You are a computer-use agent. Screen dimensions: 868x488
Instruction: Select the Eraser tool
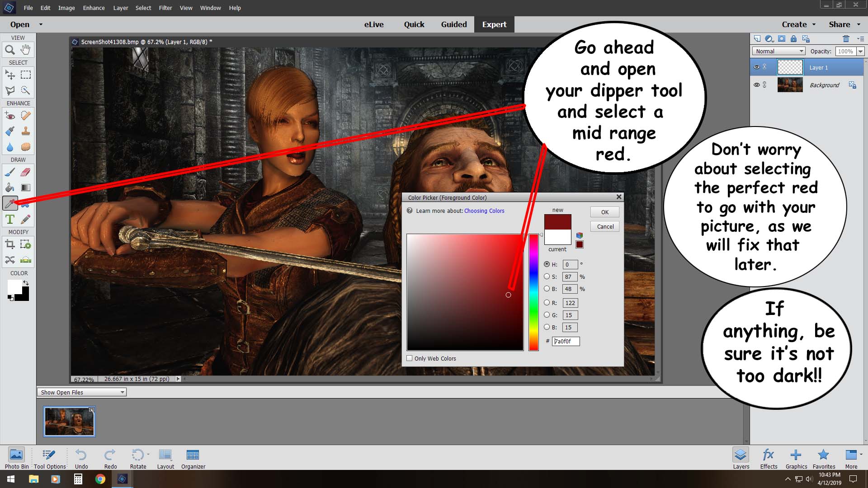[26, 172]
